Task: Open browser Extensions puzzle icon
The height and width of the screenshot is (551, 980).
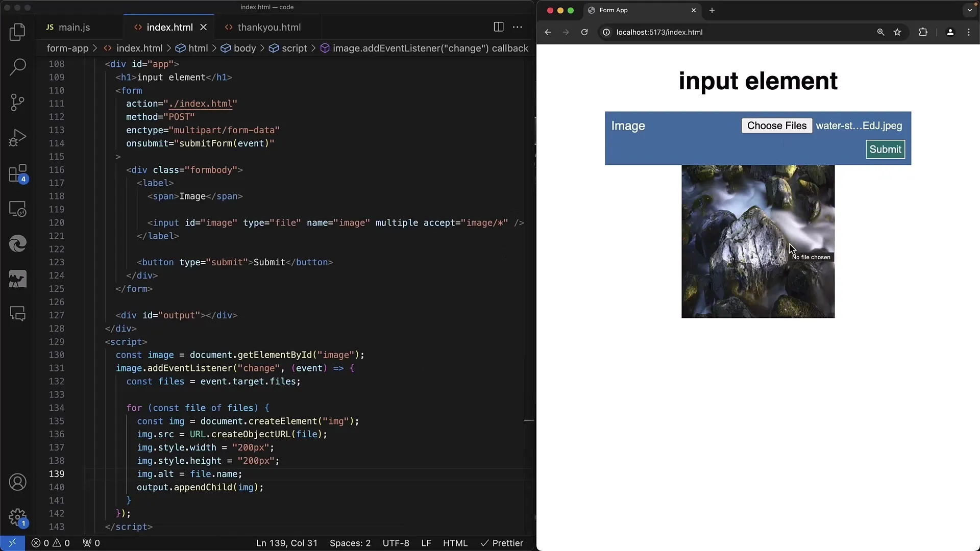Action: point(923,32)
